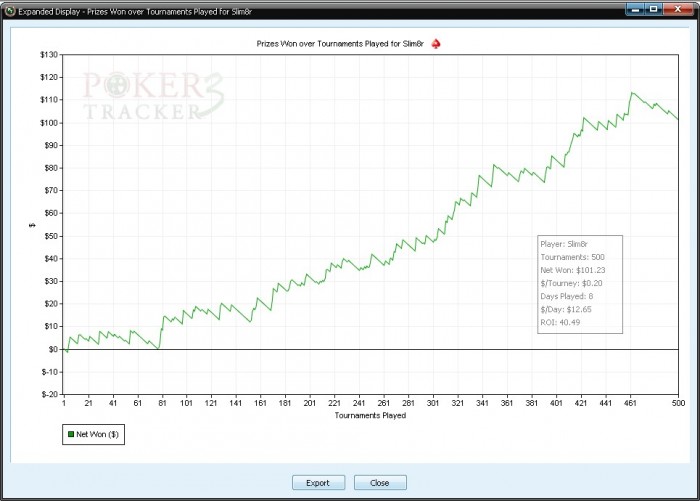Minimize the Expanded Display window

pos(635,9)
